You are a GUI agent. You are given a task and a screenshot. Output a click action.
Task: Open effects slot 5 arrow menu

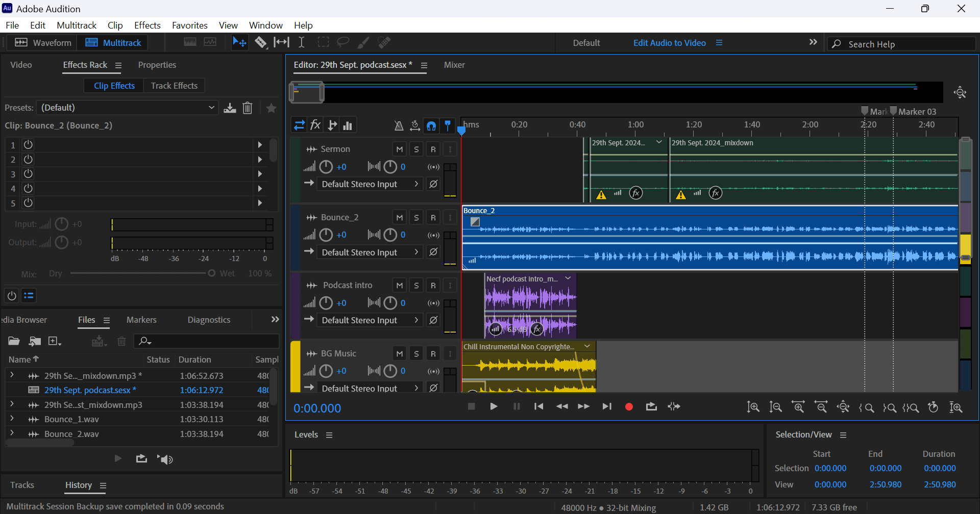click(x=260, y=203)
